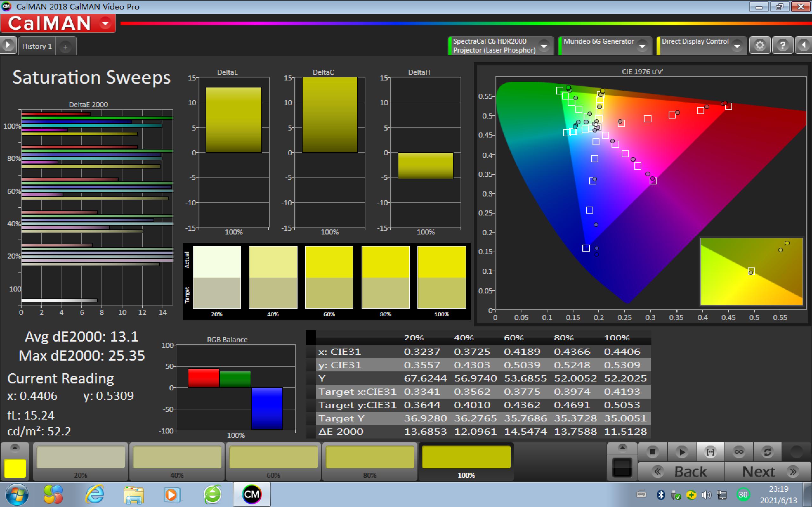
Task: Click the refresh/re-read cycle icon
Action: (x=767, y=452)
